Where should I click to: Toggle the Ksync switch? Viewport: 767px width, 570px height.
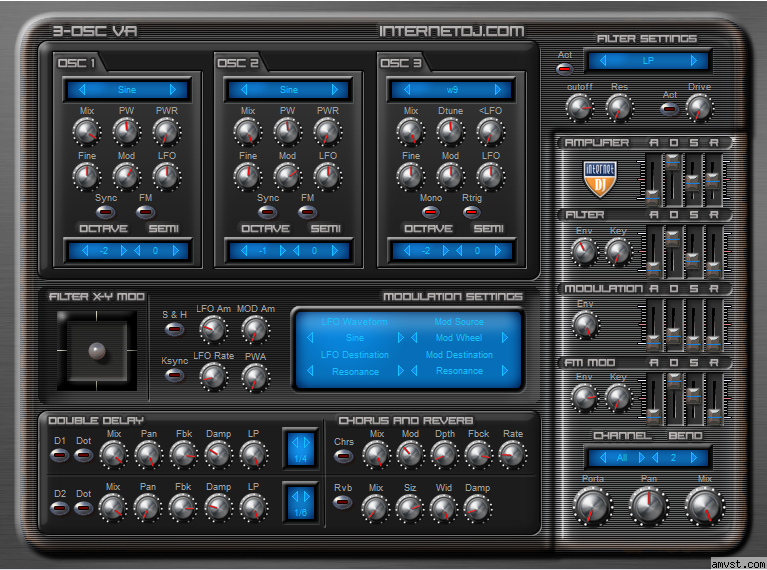[175, 376]
